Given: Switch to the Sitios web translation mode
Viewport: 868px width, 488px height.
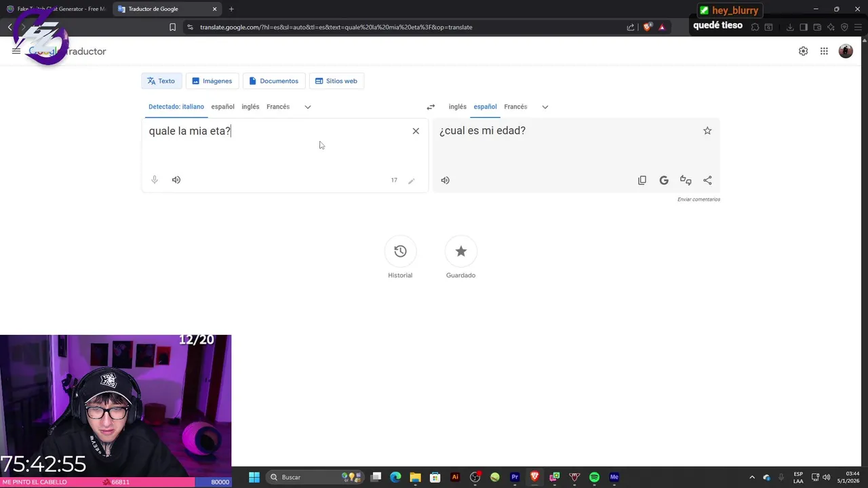Looking at the screenshot, I should click(336, 81).
